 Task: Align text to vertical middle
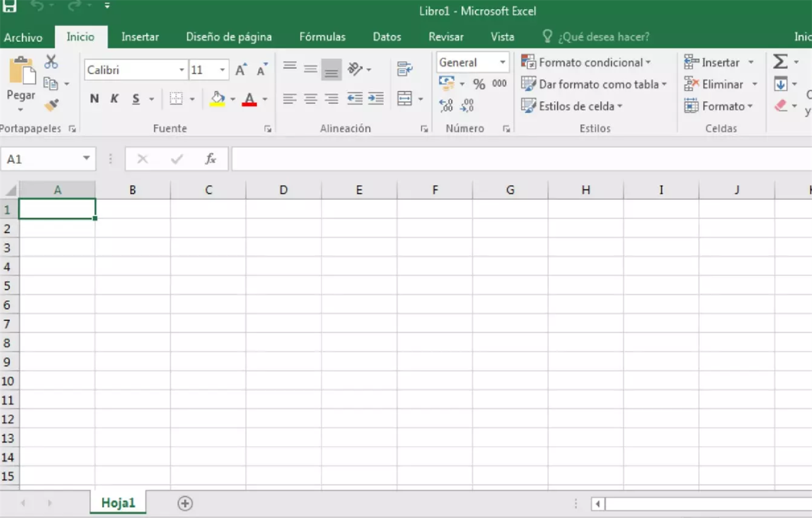[x=310, y=69]
